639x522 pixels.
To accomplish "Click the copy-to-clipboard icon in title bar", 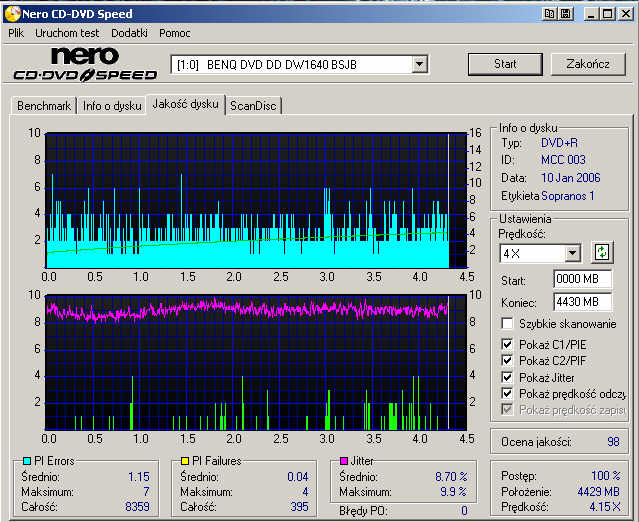I will (x=549, y=14).
